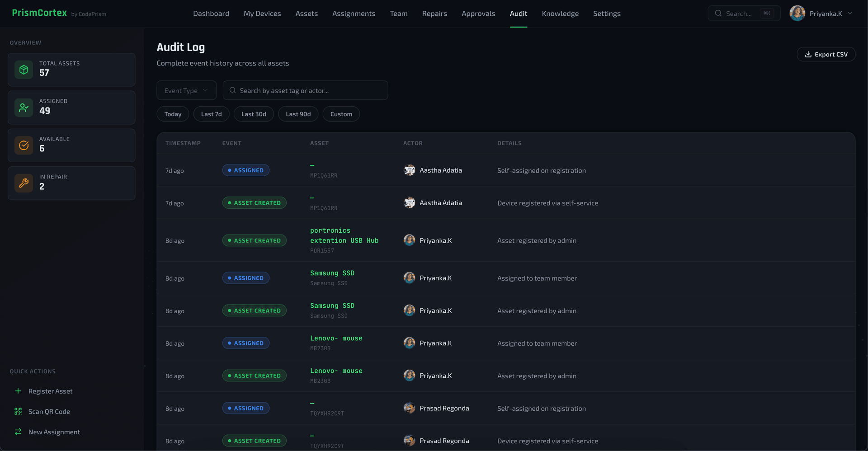Choose the Custom date range filter
The image size is (868, 451).
(x=341, y=114)
